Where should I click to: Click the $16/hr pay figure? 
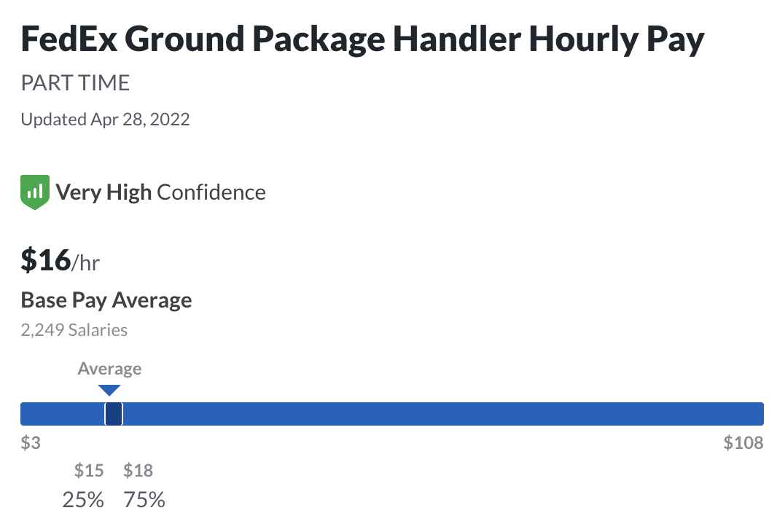pos(60,261)
